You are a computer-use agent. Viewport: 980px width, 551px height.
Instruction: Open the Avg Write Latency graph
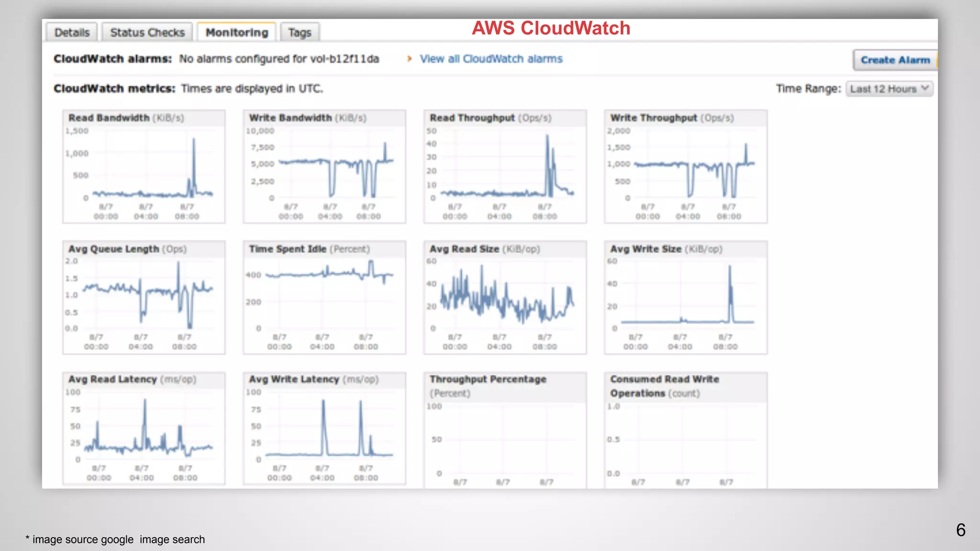[x=324, y=429]
